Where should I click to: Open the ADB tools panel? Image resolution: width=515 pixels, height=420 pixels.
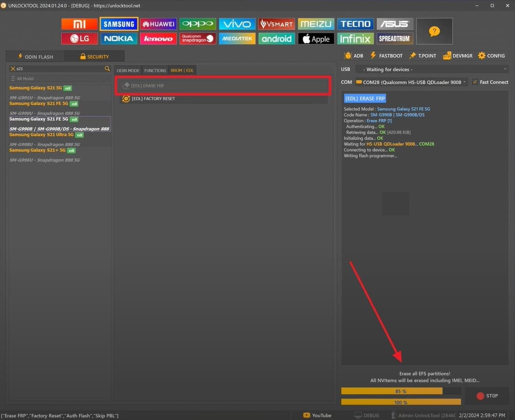pyautogui.click(x=354, y=56)
